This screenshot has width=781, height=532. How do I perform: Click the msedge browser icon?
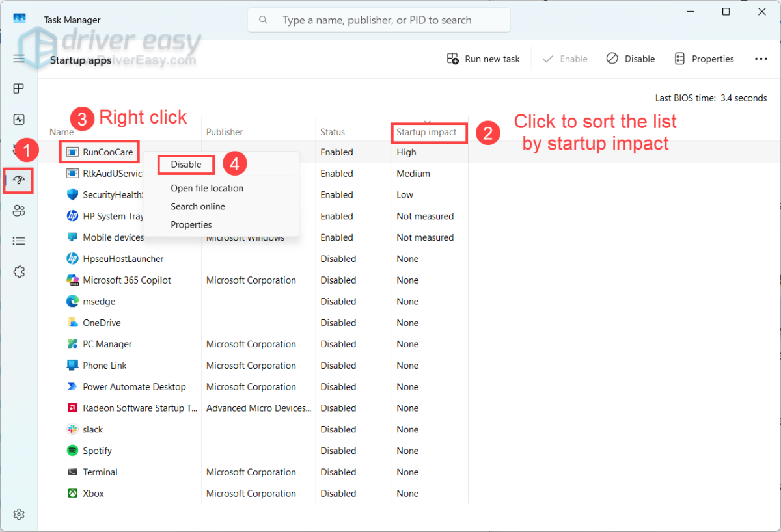click(x=72, y=301)
